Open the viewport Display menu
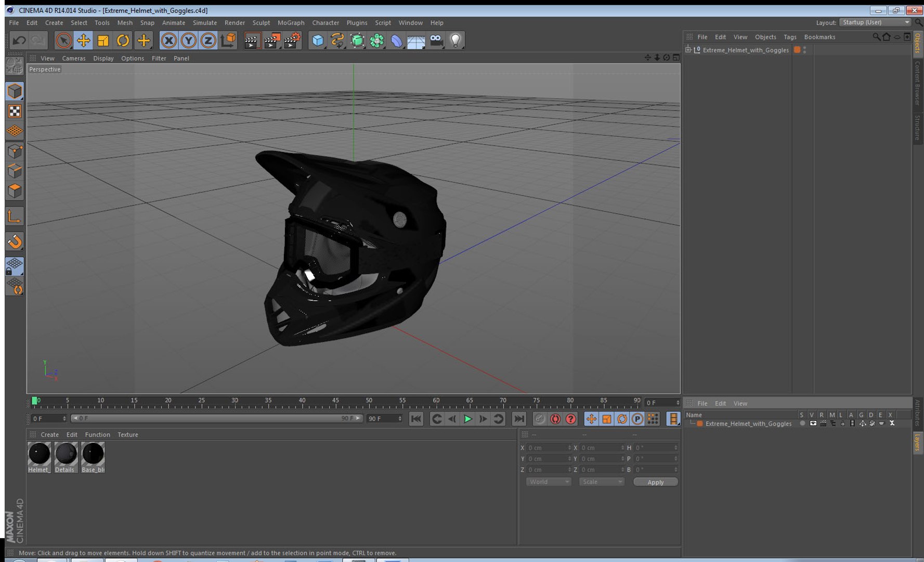924x562 pixels. tap(103, 58)
